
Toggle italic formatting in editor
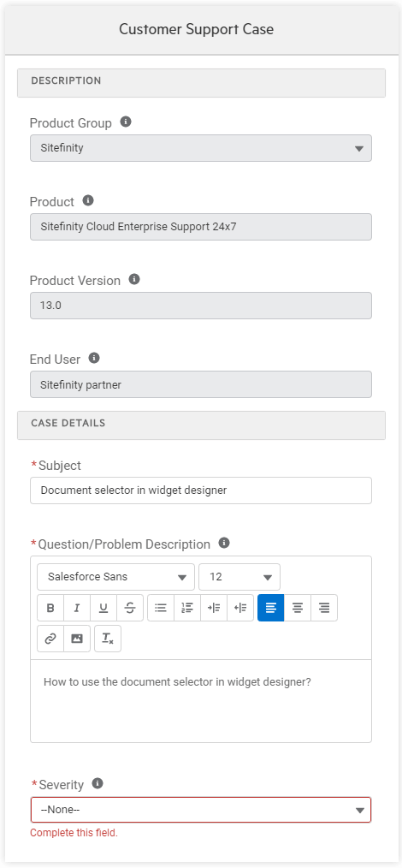click(x=77, y=608)
